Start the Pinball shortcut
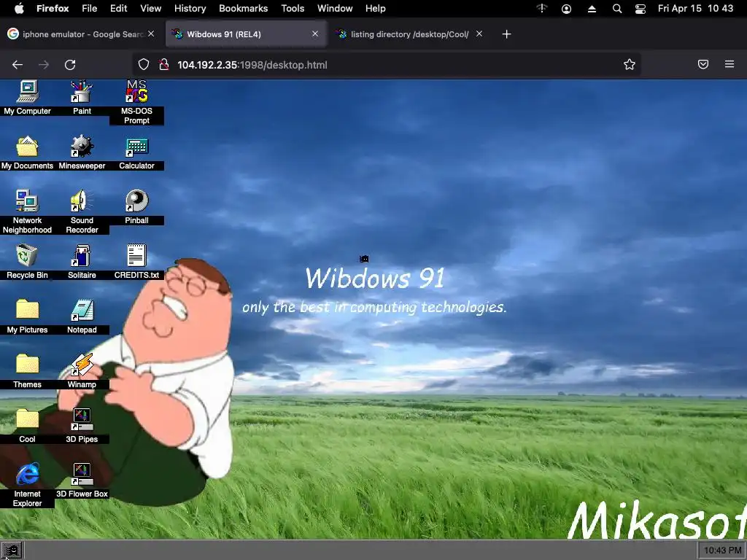 [136, 207]
